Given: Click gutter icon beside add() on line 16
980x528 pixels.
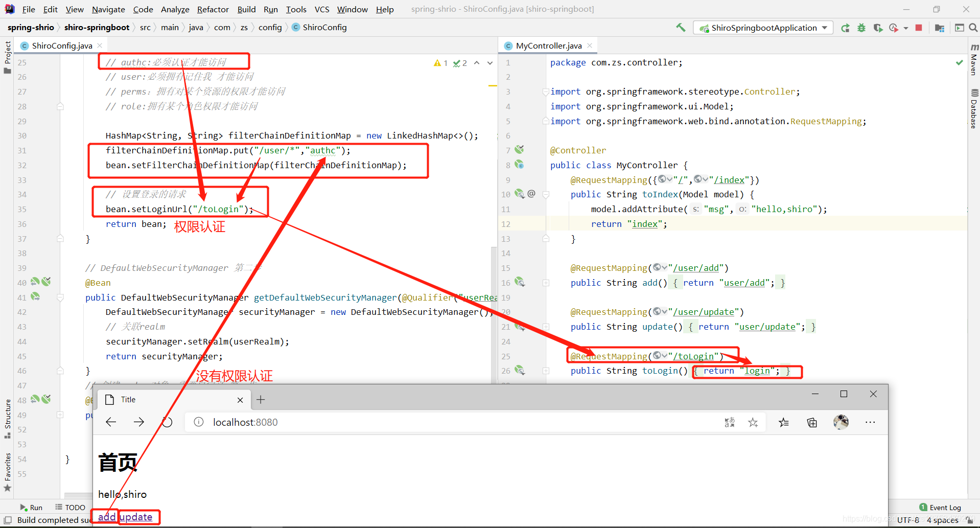Looking at the screenshot, I should (x=520, y=282).
